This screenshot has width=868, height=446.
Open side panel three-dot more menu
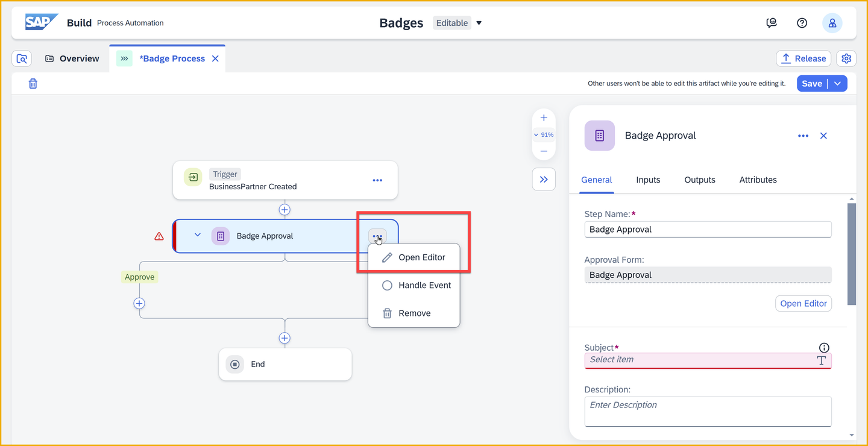[x=803, y=136]
